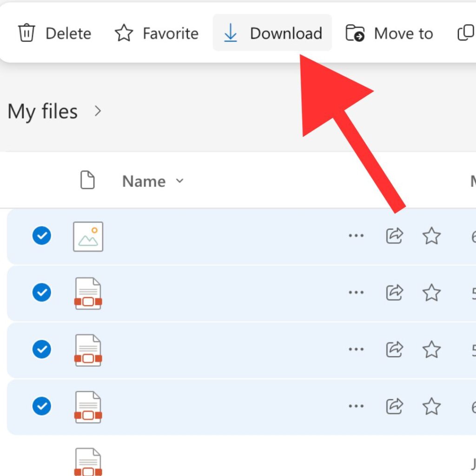The height and width of the screenshot is (476, 476).
Task: Uncheck the fourth file's selection circle
Action: point(42,407)
